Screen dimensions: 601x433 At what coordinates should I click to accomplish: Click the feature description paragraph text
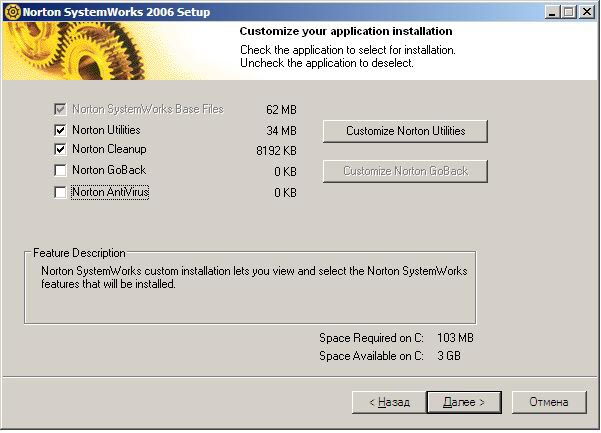(x=254, y=277)
